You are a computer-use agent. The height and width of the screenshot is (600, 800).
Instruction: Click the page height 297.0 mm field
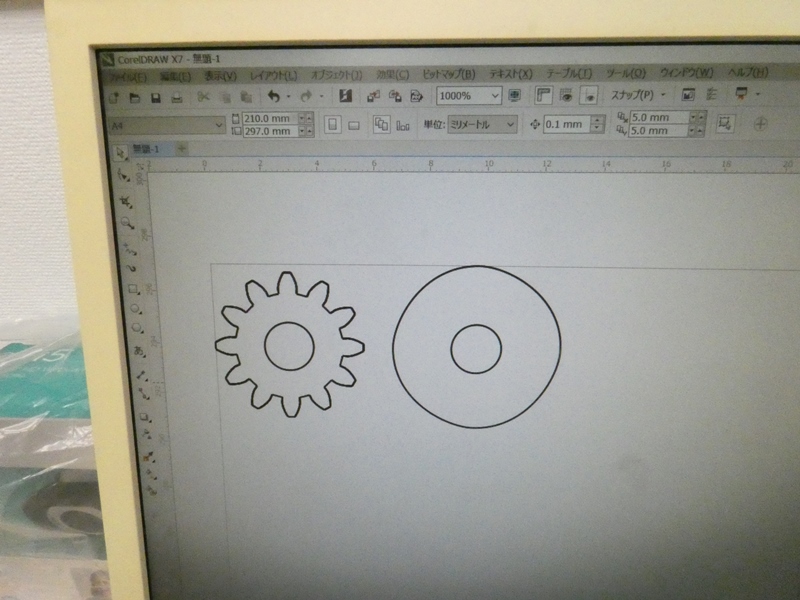[269, 131]
